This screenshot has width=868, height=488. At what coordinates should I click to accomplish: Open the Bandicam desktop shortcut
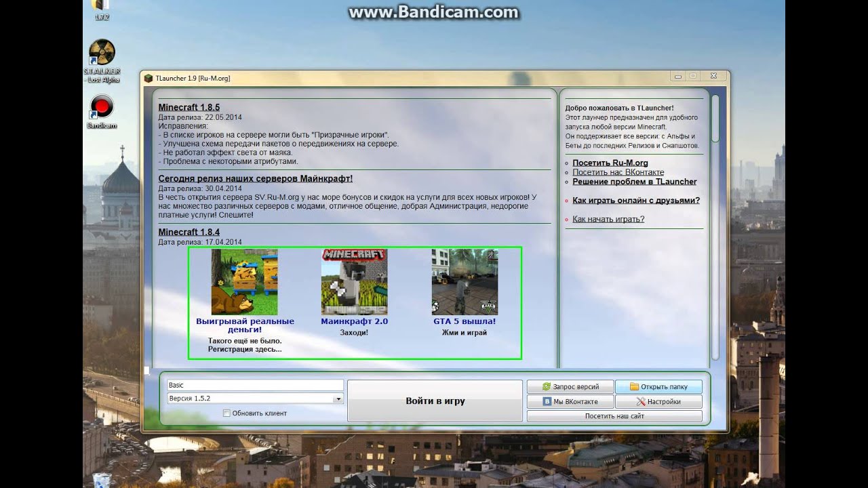coord(102,113)
